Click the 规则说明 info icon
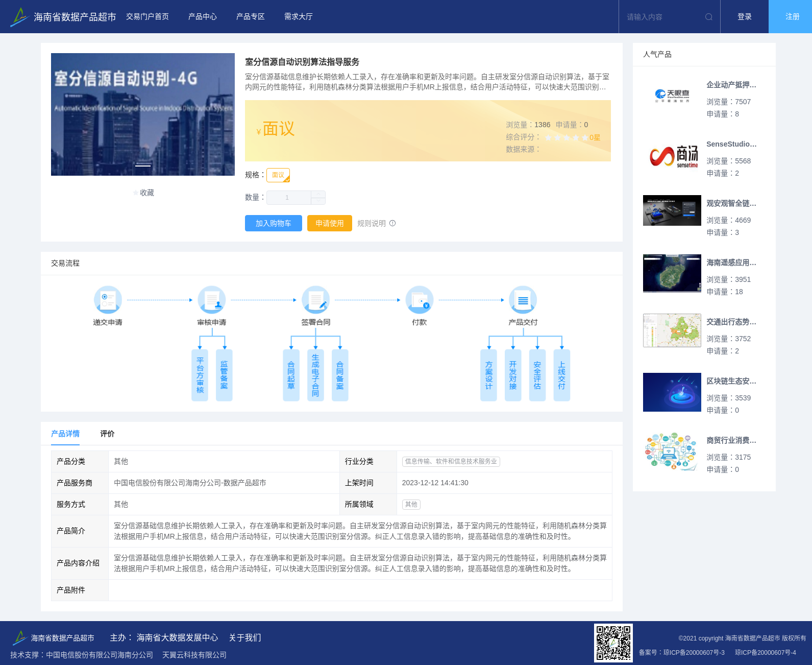Screen dimensions: 812x665 [x=392, y=223]
